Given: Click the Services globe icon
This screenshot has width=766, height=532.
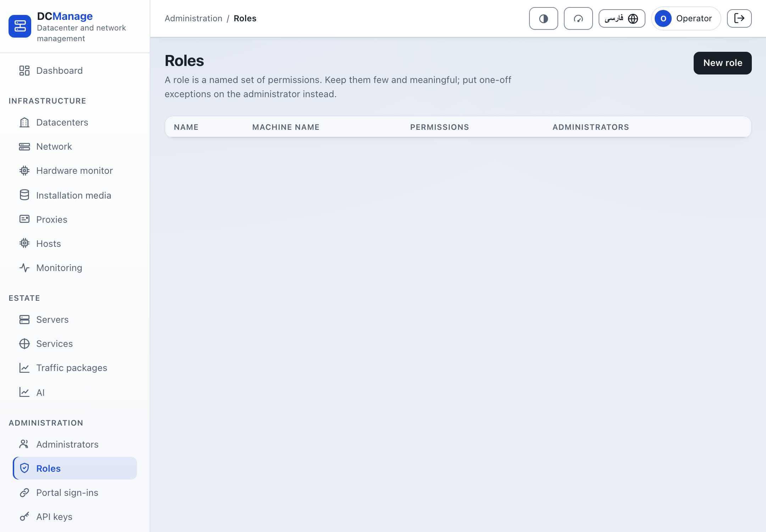Looking at the screenshot, I should pyautogui.click(x=24, y=344).
